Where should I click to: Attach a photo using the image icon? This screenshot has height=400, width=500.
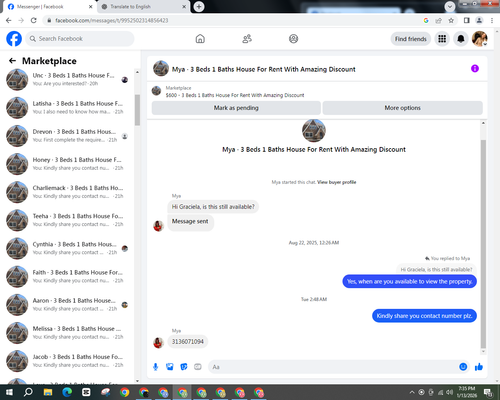pyautogui.click(x=170, y=367)
